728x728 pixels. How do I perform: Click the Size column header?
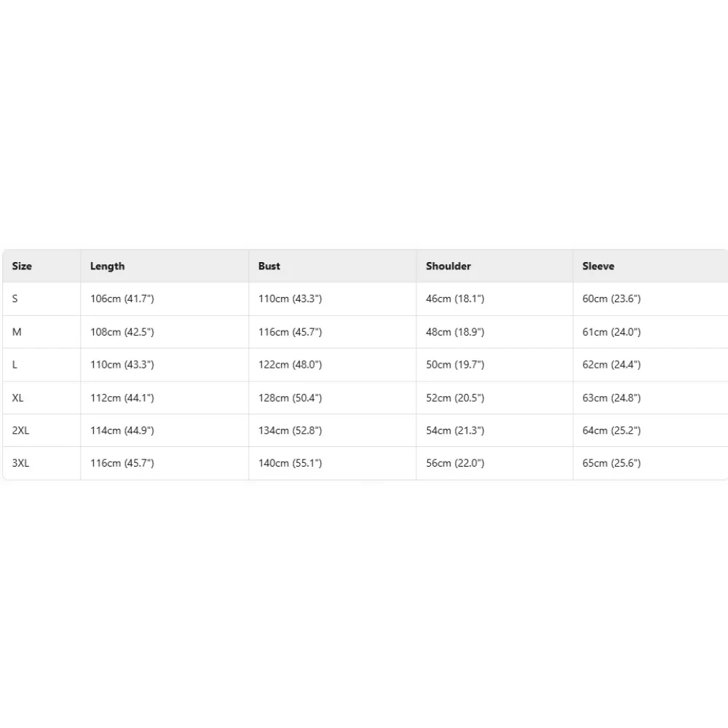[22, 266]
